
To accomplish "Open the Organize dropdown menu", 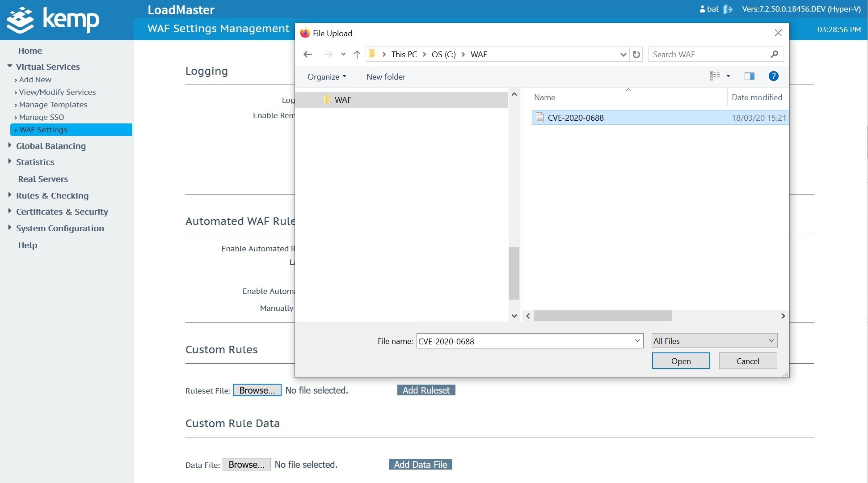I will point(326,77).
